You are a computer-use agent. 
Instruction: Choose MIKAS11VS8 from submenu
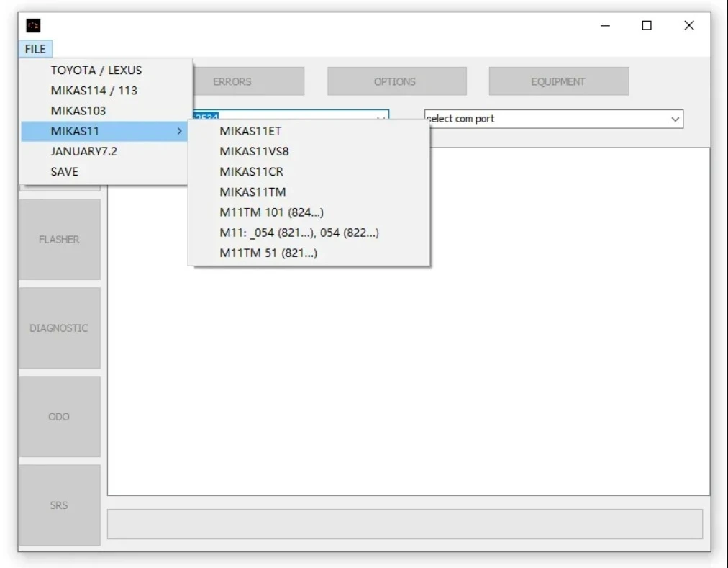click(309, 151)
